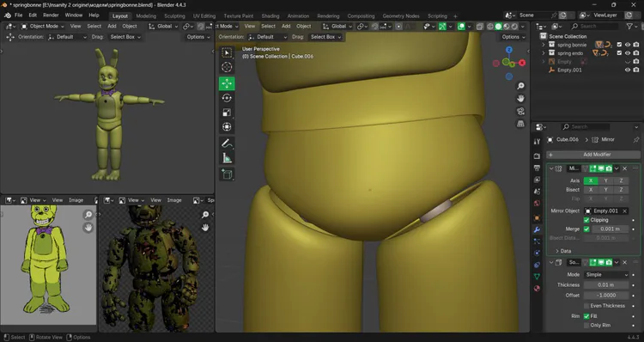
Task: Uncheck exclude checkbox for spring endo collection
Action: 619,53
